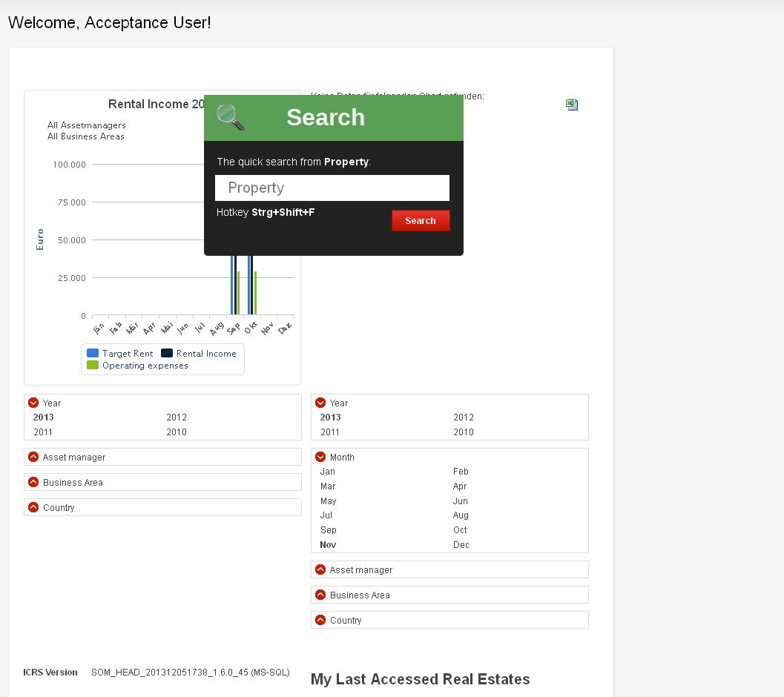The width and height of the screenshot is (784, 697).
Task: Open the right Country arrow icon
Action: pyautogui.click(x=320, y=620)
